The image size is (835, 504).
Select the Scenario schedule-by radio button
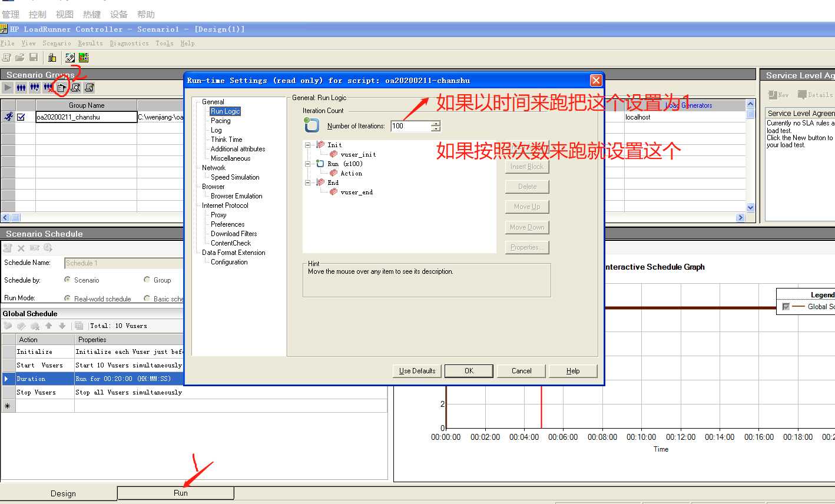click(67, 280)
